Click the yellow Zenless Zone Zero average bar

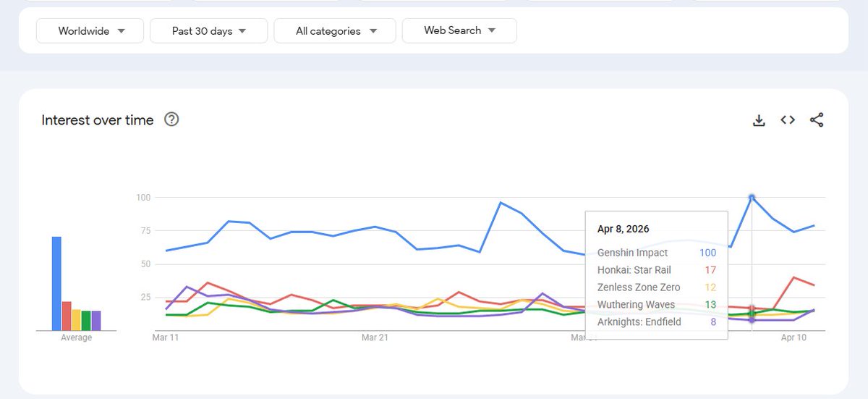click(x=76, y=319)
